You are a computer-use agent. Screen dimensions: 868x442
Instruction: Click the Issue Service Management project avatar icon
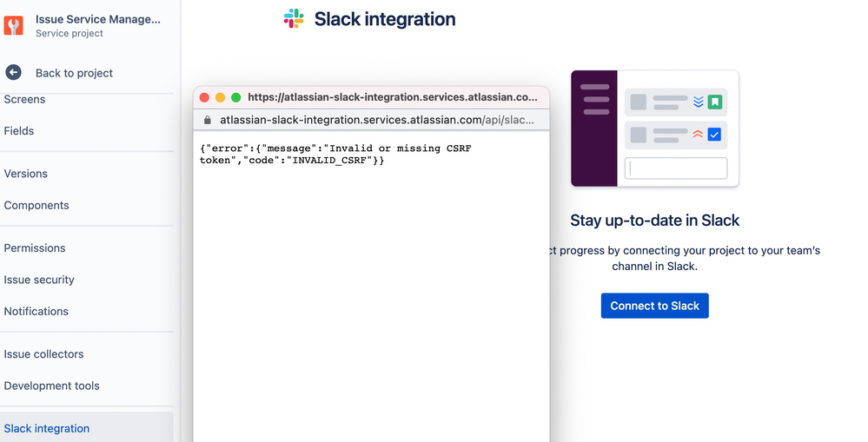coord(13,25)
